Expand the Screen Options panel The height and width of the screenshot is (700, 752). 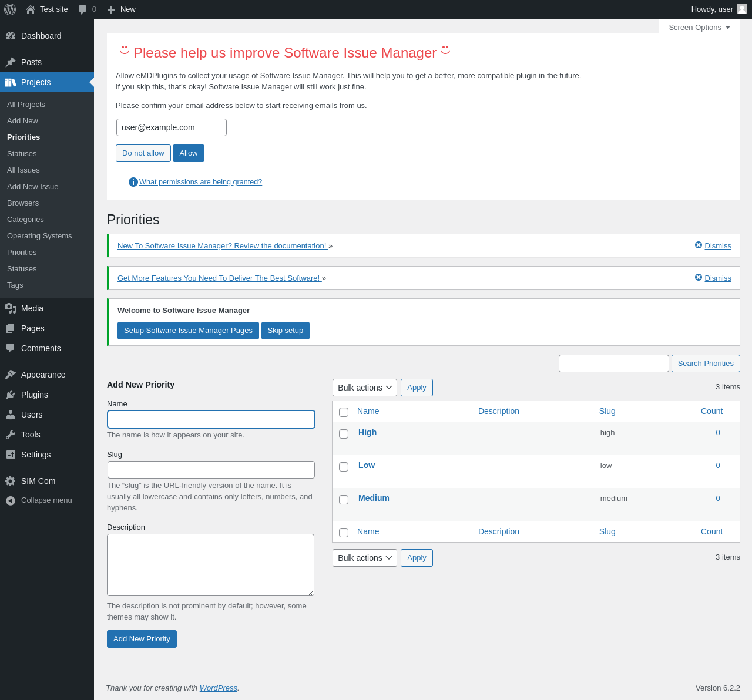pyautogui.click(x=699, y=27)
